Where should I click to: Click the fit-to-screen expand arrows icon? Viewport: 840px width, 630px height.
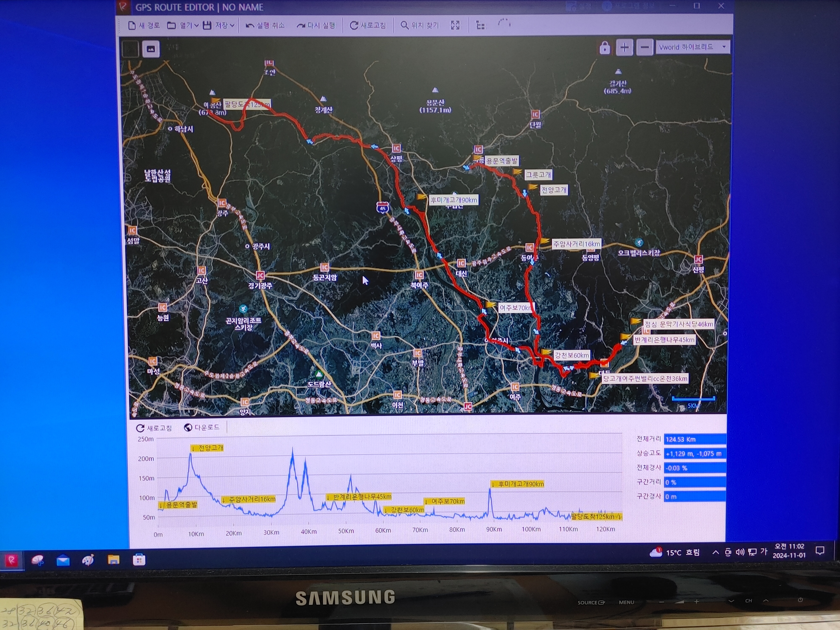point(455,25)
